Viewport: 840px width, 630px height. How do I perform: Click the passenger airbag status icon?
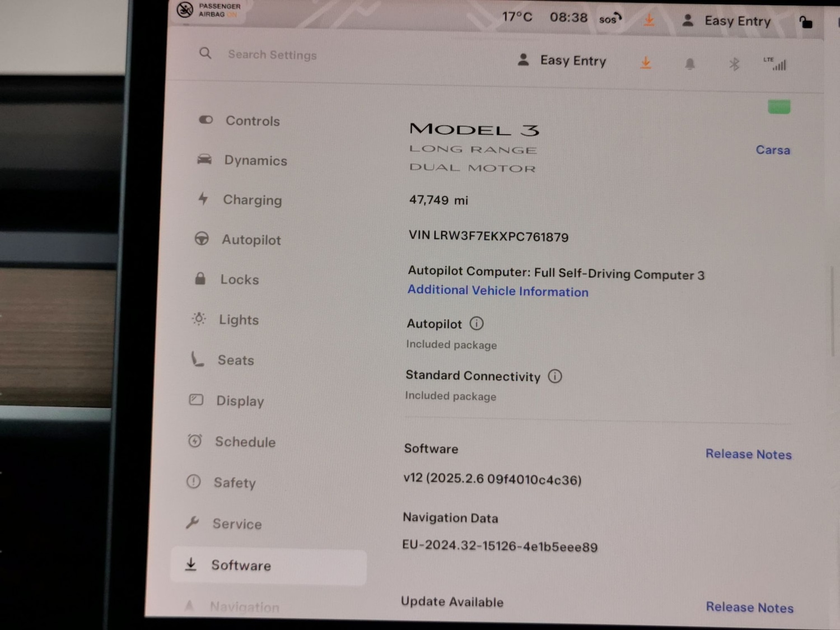point(185,10)
